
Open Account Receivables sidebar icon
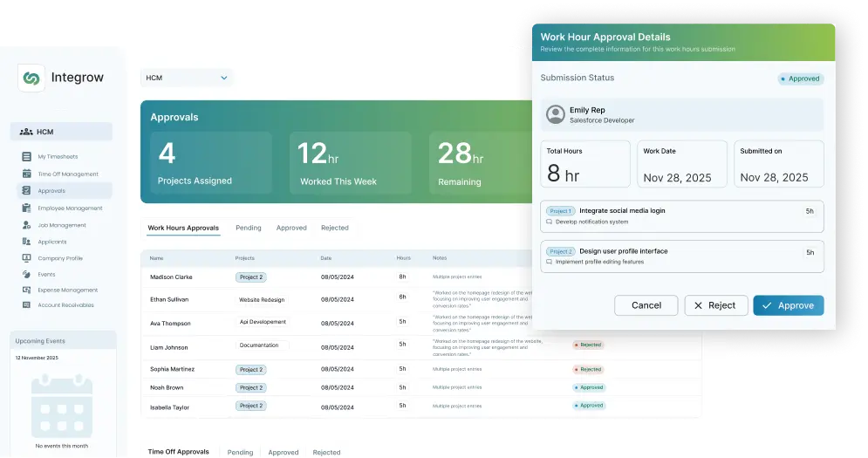[x=26, y=305]
